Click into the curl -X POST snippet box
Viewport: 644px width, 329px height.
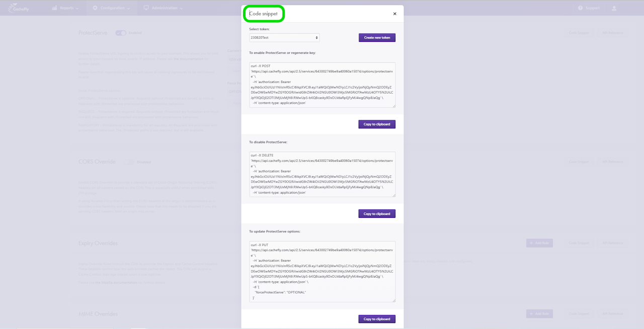(322, 85)
